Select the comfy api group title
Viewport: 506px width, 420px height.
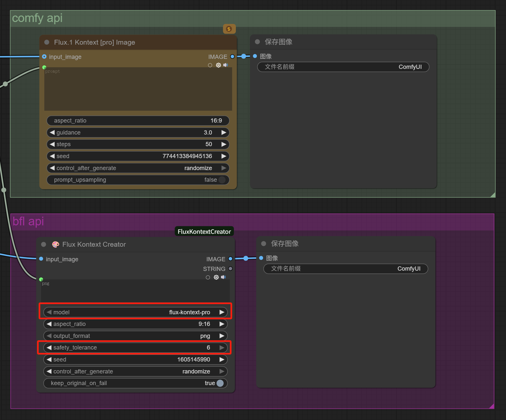coord(37,18)
